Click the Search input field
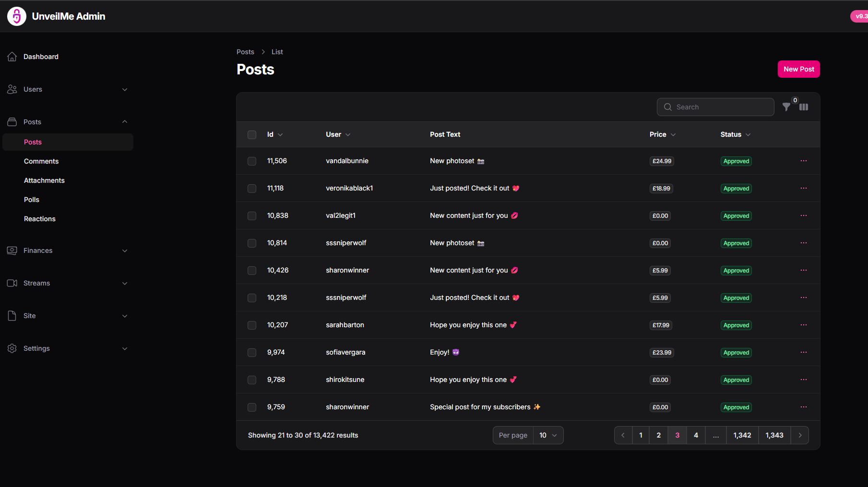Viewport: 868px width, 487px height. point(721,107)
